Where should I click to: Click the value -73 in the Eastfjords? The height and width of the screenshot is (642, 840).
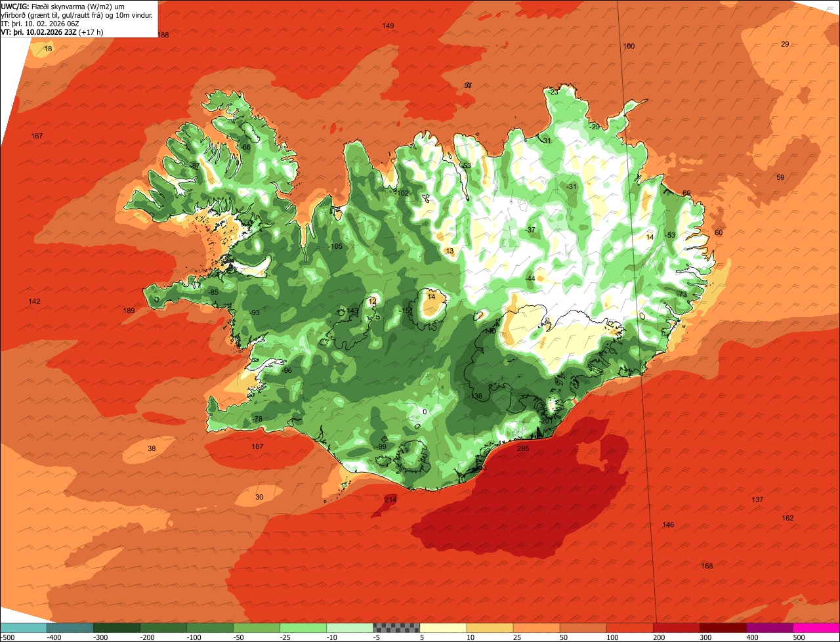(x=682, y=295)
